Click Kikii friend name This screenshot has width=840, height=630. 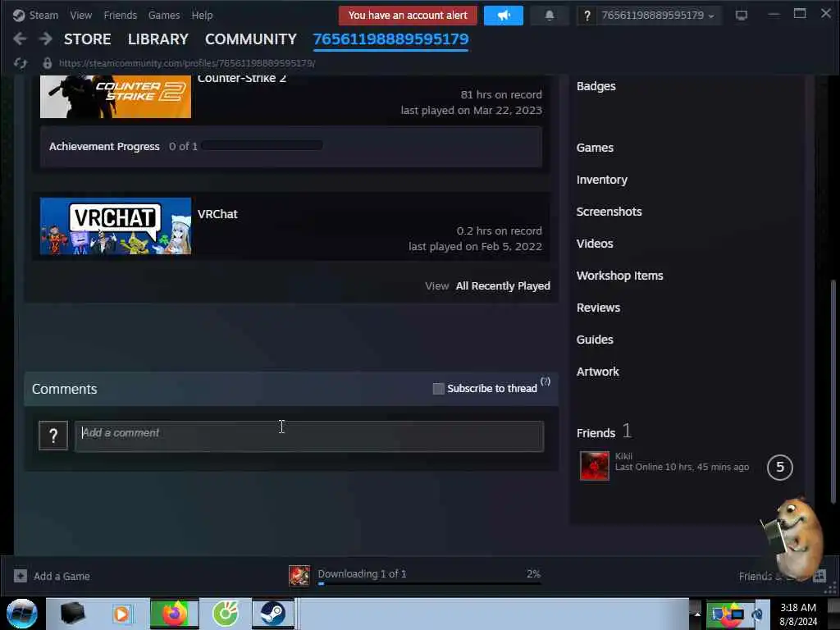click(623, 456)
